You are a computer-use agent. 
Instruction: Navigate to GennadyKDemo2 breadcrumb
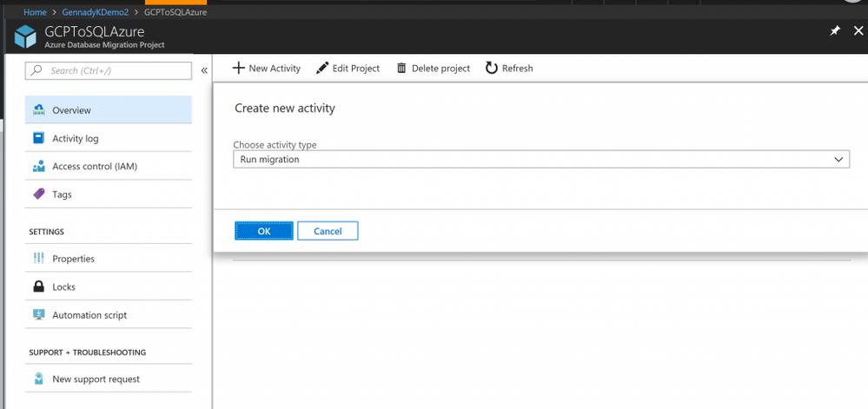coord(96,11)
